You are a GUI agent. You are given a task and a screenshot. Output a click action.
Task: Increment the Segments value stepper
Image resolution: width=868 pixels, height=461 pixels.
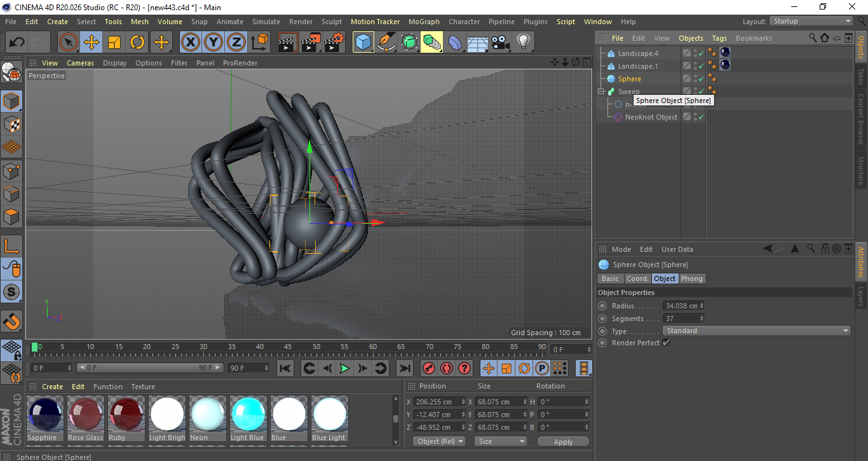(x=702, y=317)
